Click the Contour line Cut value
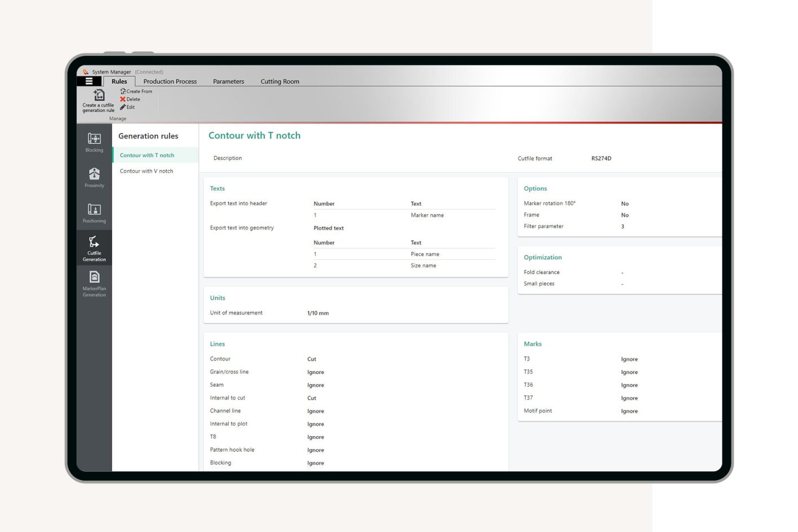 (312, 360)
